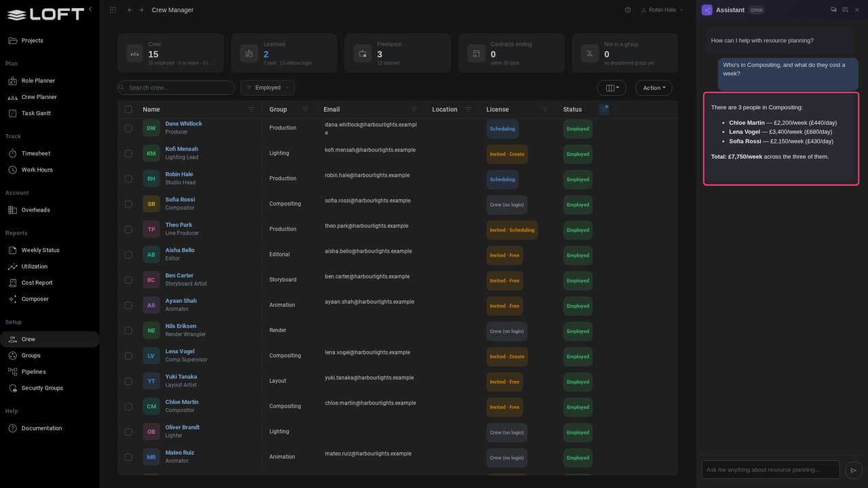Collapse the LOFT sidebar chevron

coord(90,9)
